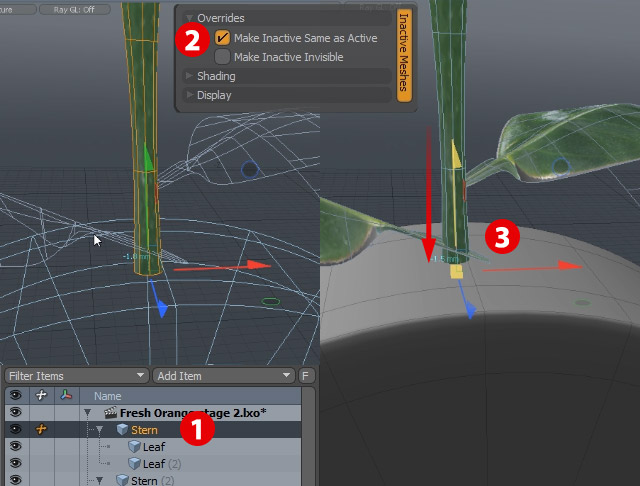Image resolution: width=640 pixels, height=486 pixels.
Task: Click blue circle handle on leaf in right viewport
Action: 561,167
